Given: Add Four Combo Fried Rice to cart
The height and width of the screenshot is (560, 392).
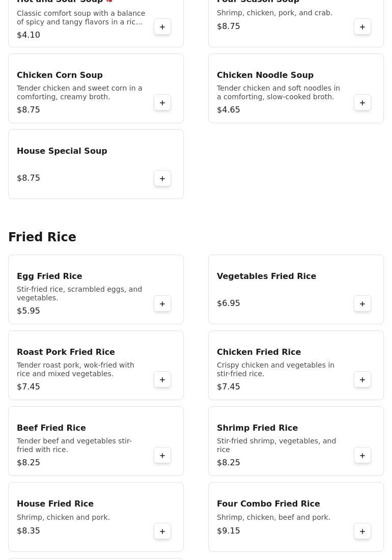Looking at the screenshot, I should 362,531.
